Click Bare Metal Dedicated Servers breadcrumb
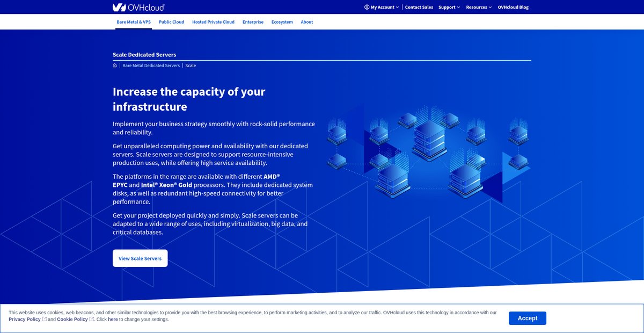Viewport: 644px width, 333px height. pyautogui.click(x=151, y=66)
